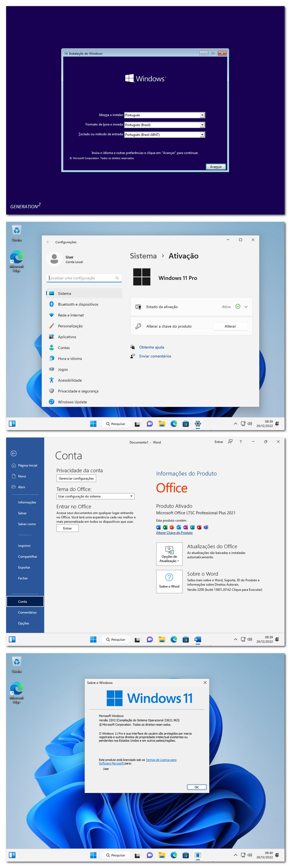This screenshot has height=868, width=291.
Task: Click the Settings gear icon in the taskbar
Action: coord(198,424)
